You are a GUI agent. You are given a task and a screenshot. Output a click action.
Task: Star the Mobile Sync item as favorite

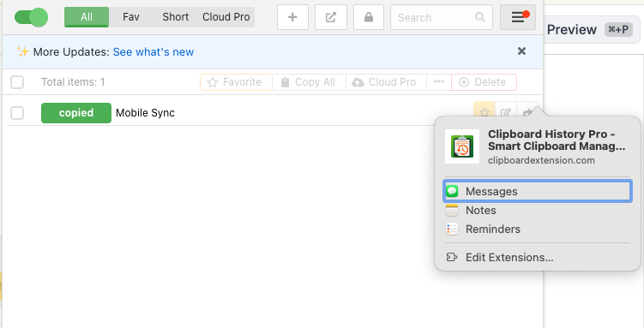tap(485, 112)
